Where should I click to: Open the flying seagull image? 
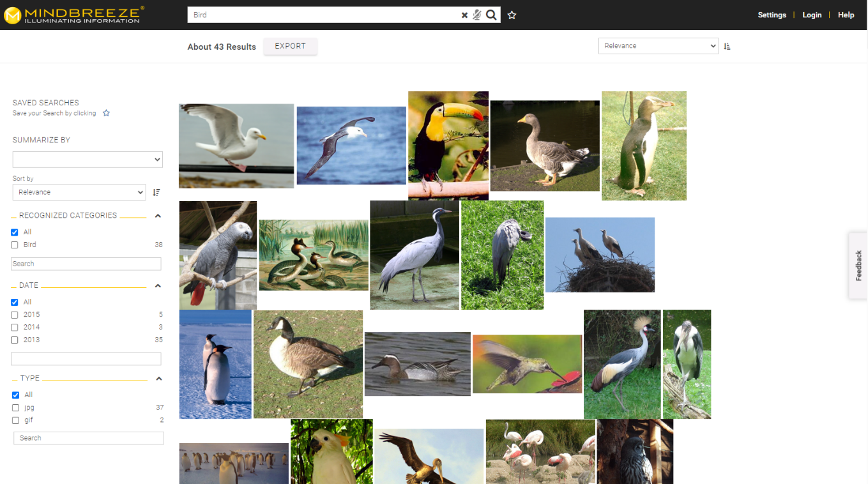pyautogui.click(x=236, y=146)
